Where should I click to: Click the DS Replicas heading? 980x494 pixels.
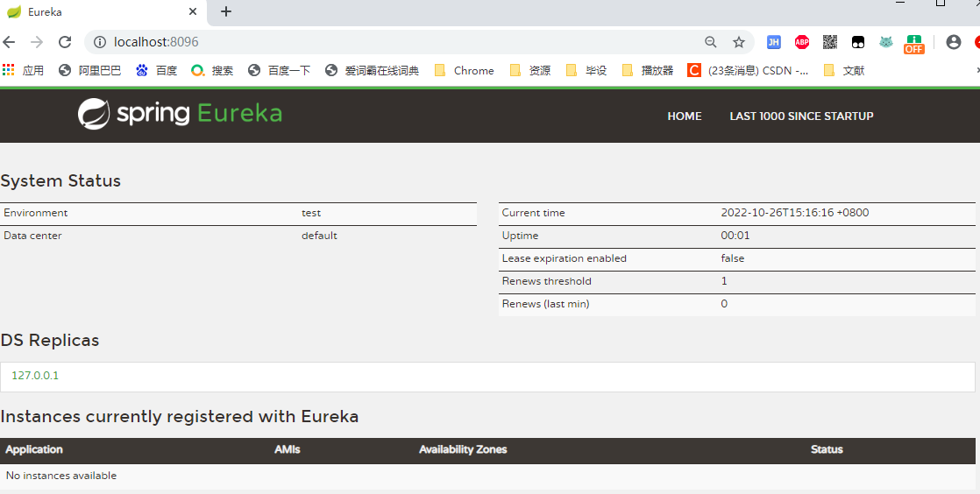pos(49,341)
